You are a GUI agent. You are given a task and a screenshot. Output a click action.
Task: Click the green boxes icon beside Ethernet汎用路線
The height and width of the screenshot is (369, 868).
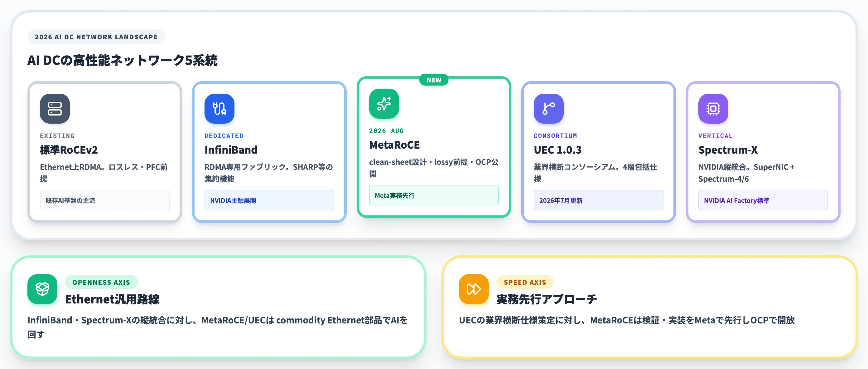point(42,289)
